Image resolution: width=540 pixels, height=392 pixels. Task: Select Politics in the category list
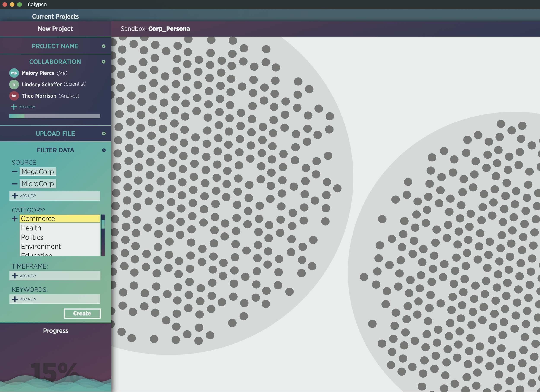click(60, 237)
